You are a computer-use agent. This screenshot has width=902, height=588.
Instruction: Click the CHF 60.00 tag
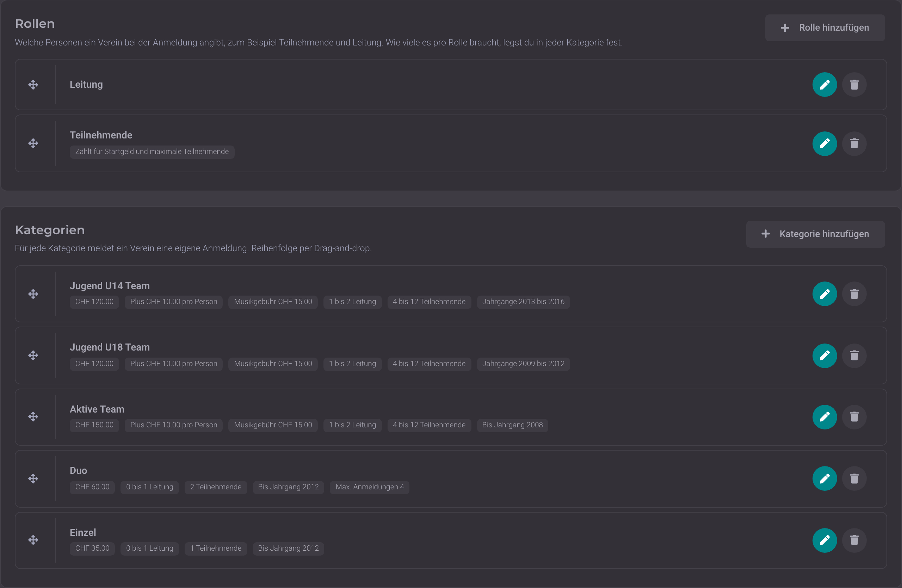click(92, 487)
